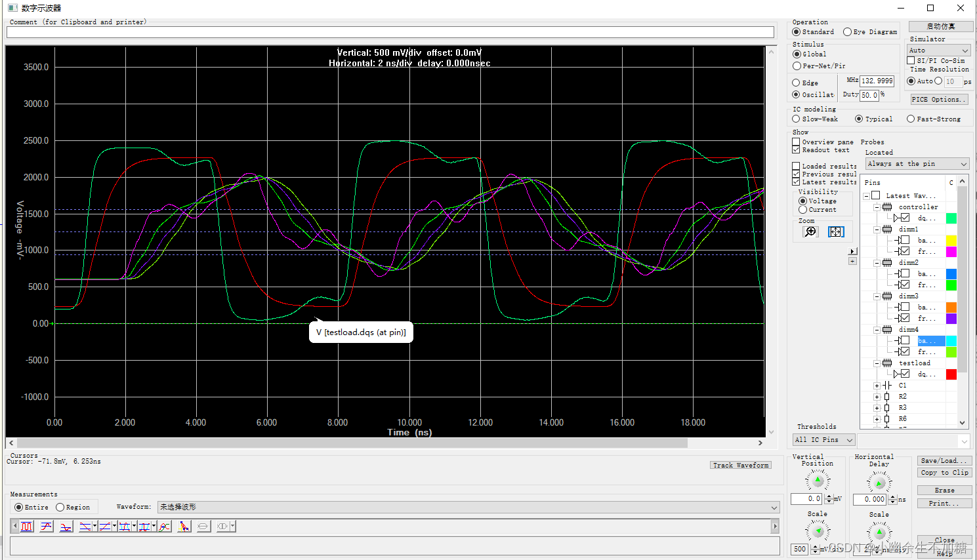Click the Copy to Clip button

pos(944,472)
